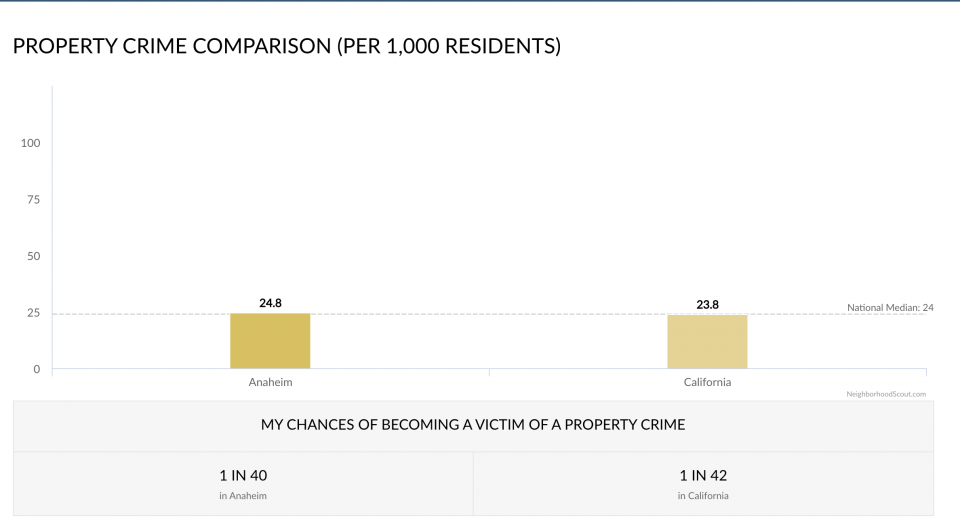
Task: Click the "in California" caption text
Action: (703, 496)
